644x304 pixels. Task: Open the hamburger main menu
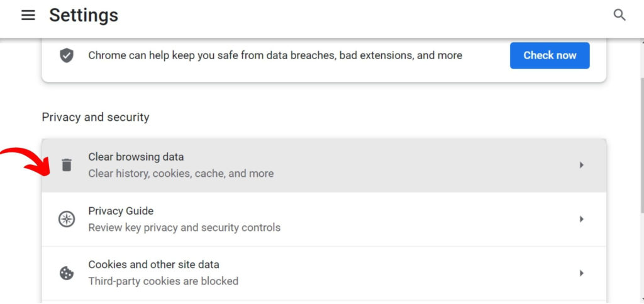pos(28,15)
